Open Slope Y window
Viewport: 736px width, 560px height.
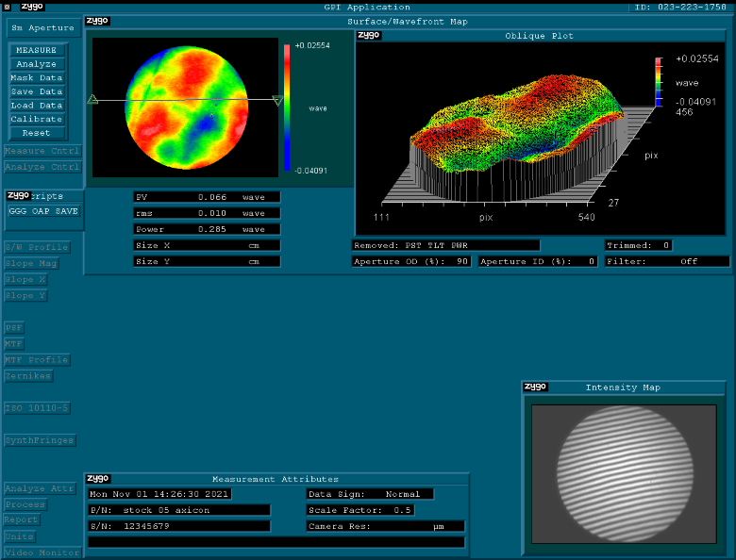[x=25, y=295]
